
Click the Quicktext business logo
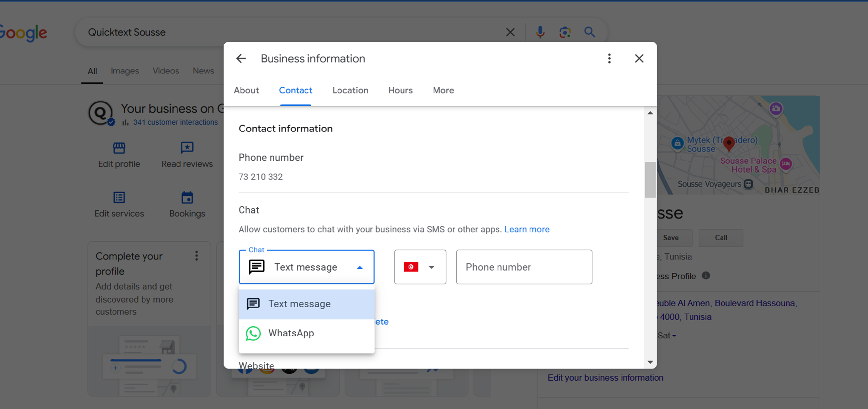(100, 113)
